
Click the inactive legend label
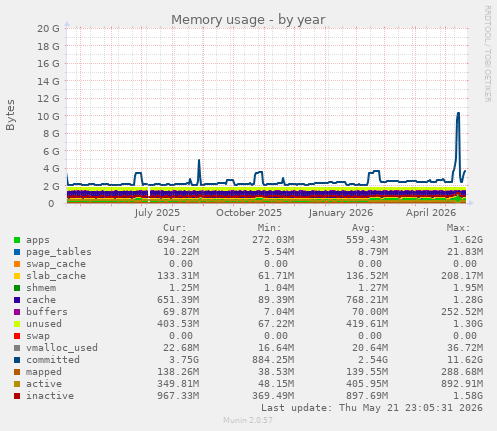tap(50, 396)
